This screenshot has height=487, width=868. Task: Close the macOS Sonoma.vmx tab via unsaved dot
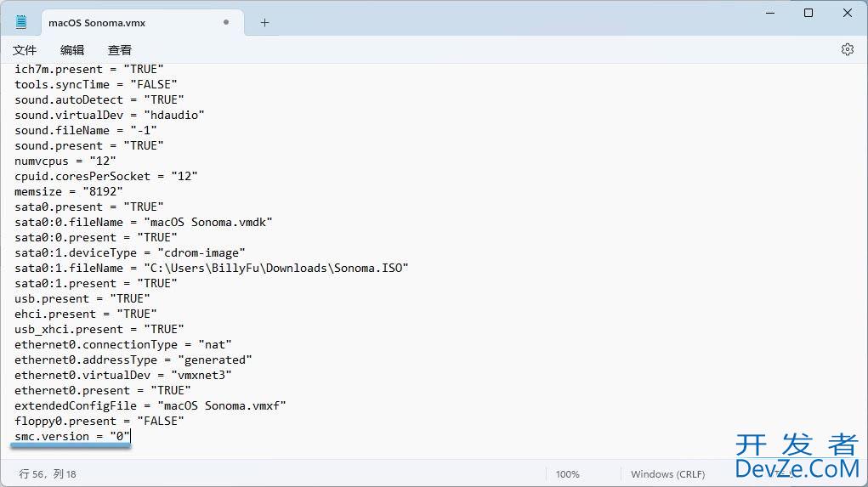point(226,22)
